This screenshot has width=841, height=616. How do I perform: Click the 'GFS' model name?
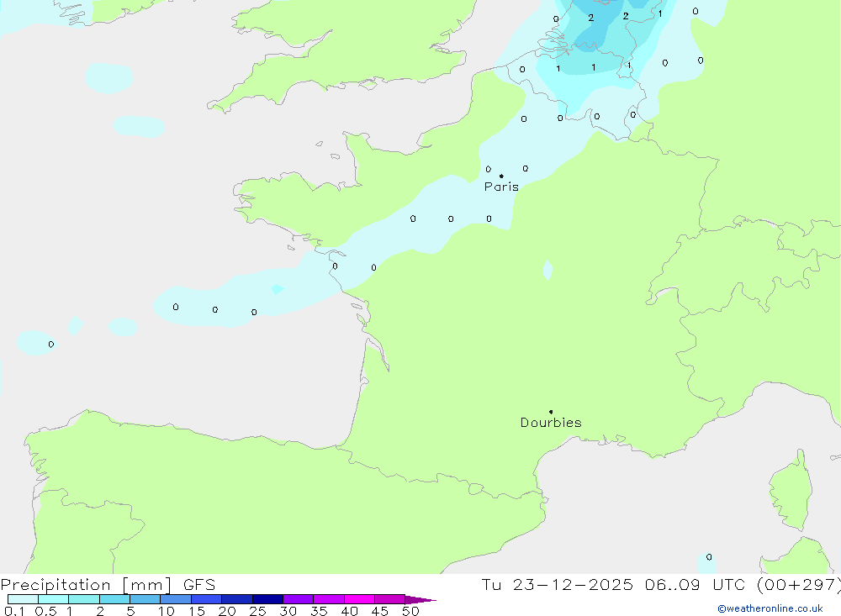tap(199, 584)
